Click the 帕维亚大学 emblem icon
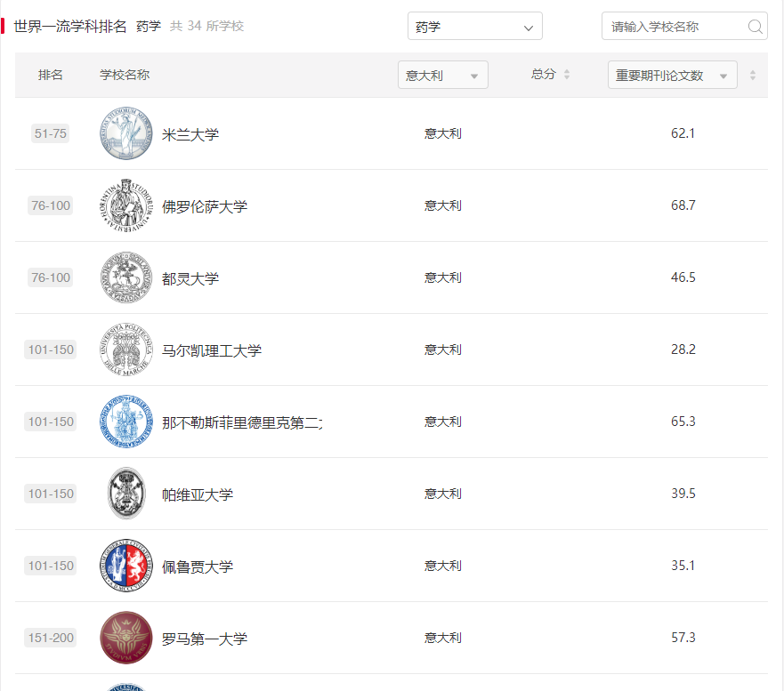 coord(126,494)
